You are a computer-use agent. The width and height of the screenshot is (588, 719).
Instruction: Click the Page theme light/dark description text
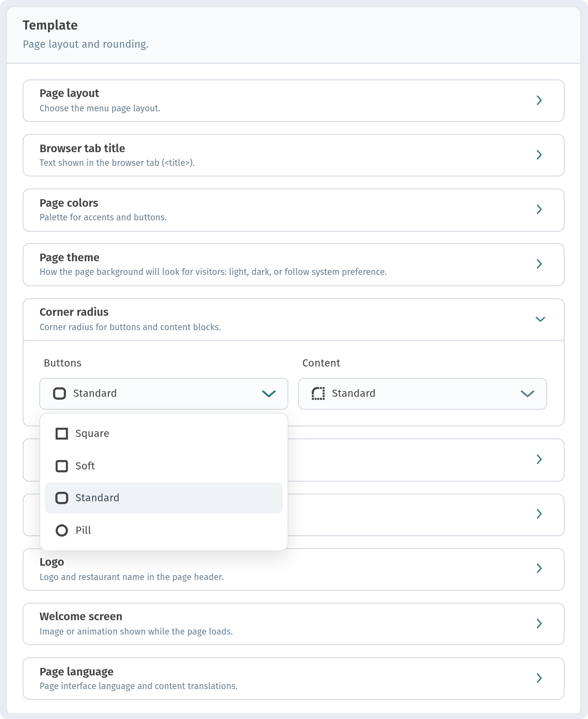[213, 272]
